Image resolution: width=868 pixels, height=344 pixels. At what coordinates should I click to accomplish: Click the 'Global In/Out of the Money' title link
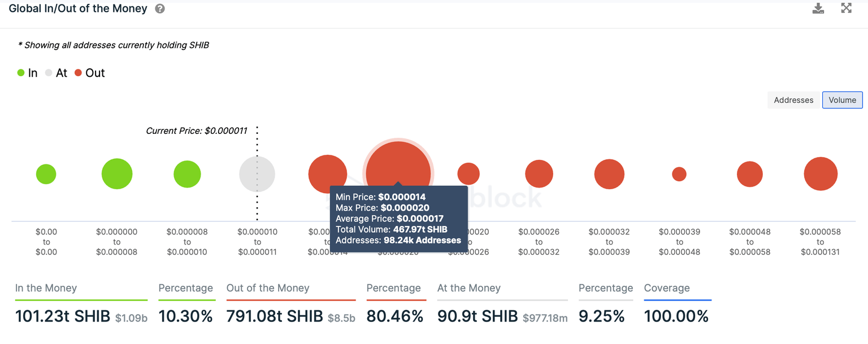(x=77, y=8)
